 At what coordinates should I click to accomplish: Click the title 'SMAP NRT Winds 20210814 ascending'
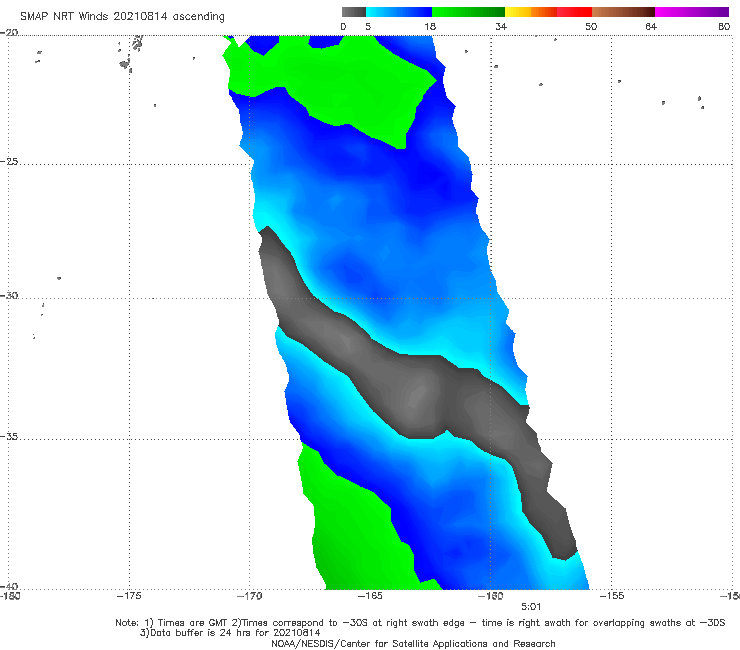(122, 17)
